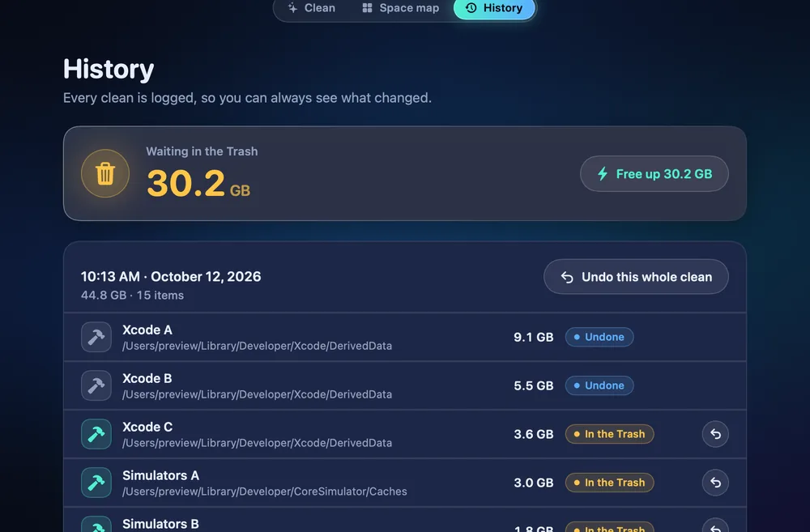Restore Simulators A with its undo arrow
This screenshot has width=810, height=532.
(x=715, y=483)
